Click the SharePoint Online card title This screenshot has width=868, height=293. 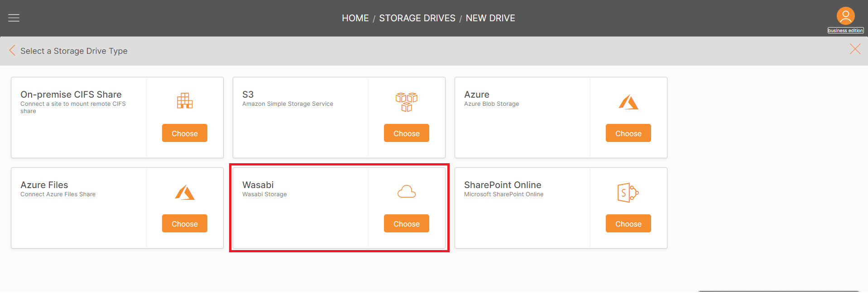tap(503, 185)
